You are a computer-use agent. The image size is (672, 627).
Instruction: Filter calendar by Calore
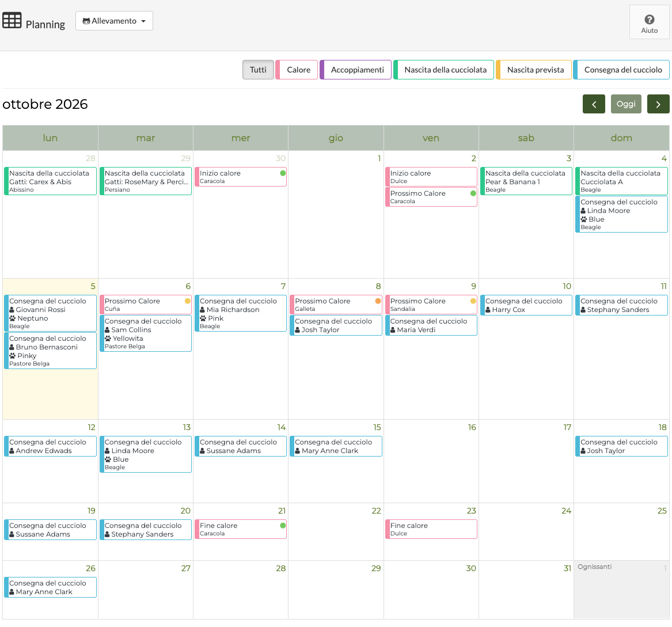pyautogui.click(x=297, y=70)
